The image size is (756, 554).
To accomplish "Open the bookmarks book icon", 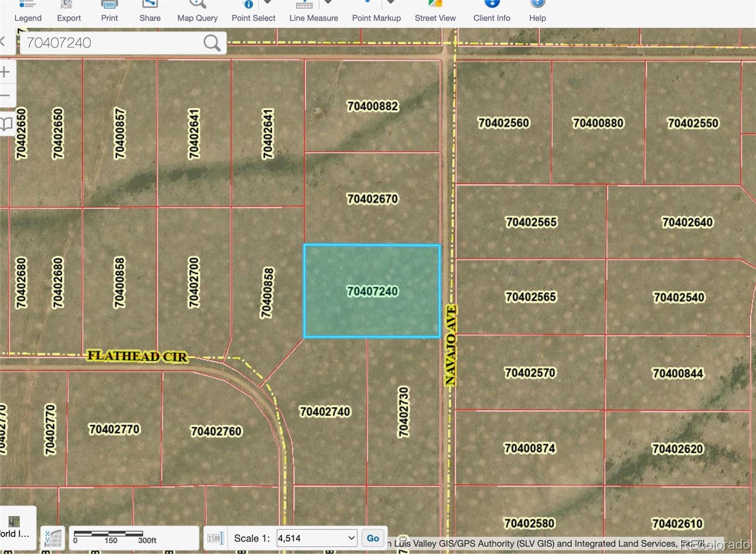I will (x=6, y=124).
